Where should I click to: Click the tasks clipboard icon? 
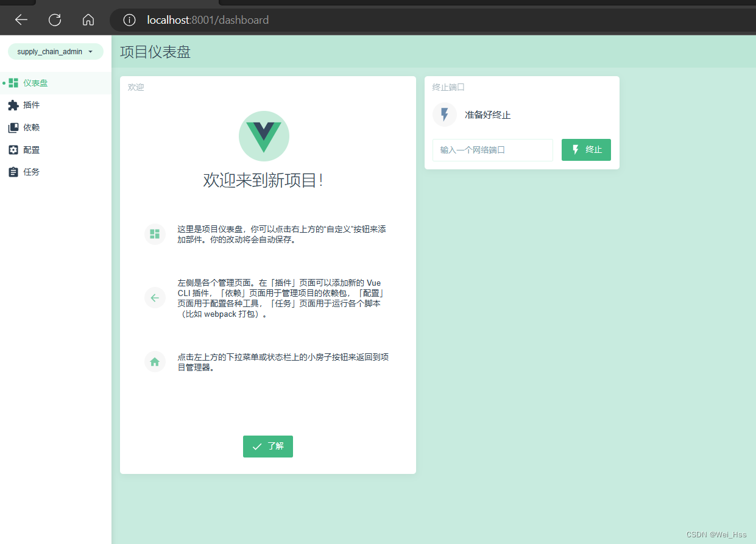point(13,172)
